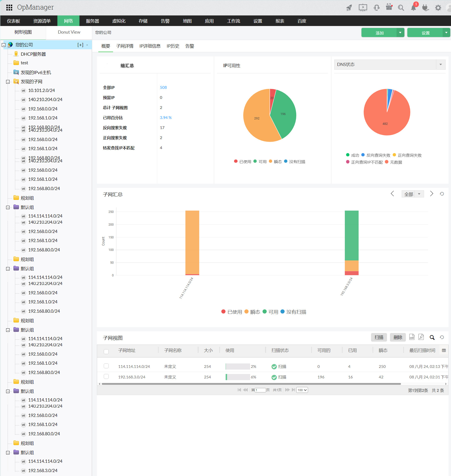Image resolution: width=451 pixels, height=476 pixels.
Task: Search within the subnet view table
Action: click(432, 337)
